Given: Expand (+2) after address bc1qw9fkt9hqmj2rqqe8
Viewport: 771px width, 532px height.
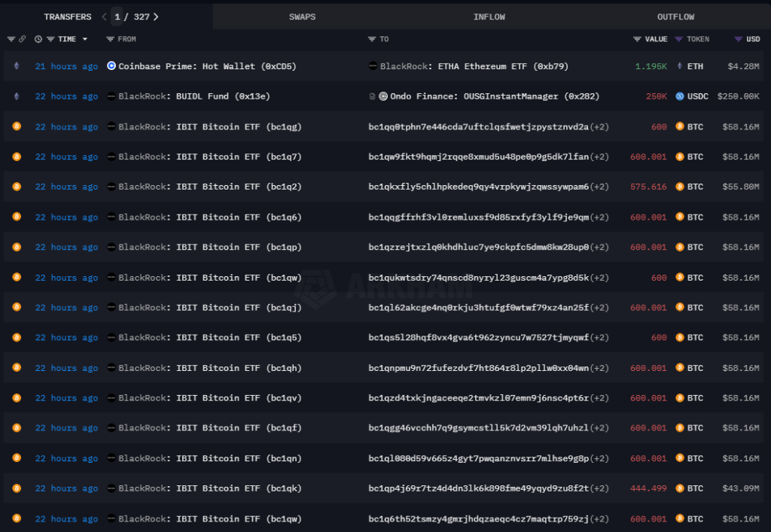Looking at the screenshot, I should (599, 157).
